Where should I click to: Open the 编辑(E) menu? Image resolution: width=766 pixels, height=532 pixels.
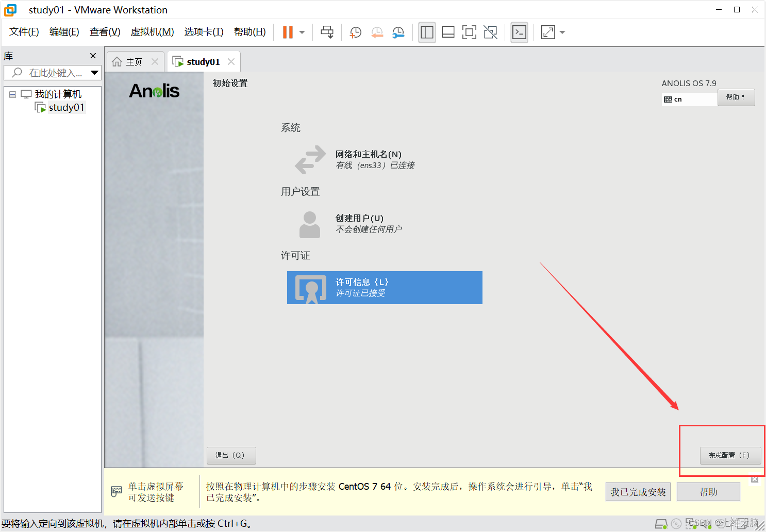point(64,32)
